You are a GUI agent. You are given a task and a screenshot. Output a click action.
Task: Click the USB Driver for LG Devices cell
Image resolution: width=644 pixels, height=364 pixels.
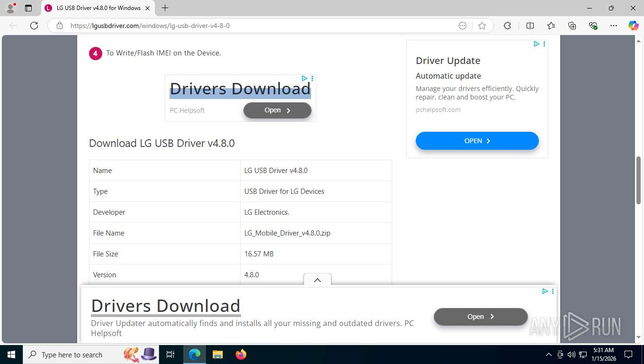(316, 191)
